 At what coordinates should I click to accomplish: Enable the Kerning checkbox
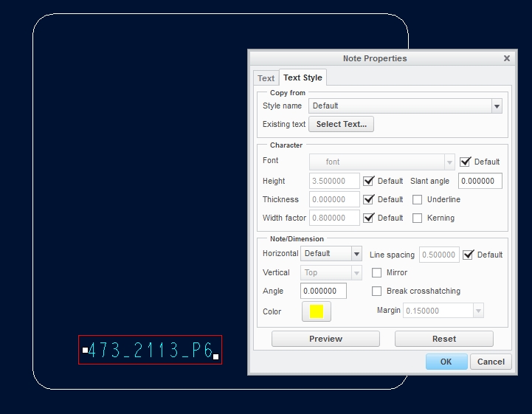[x=417, y=218]
